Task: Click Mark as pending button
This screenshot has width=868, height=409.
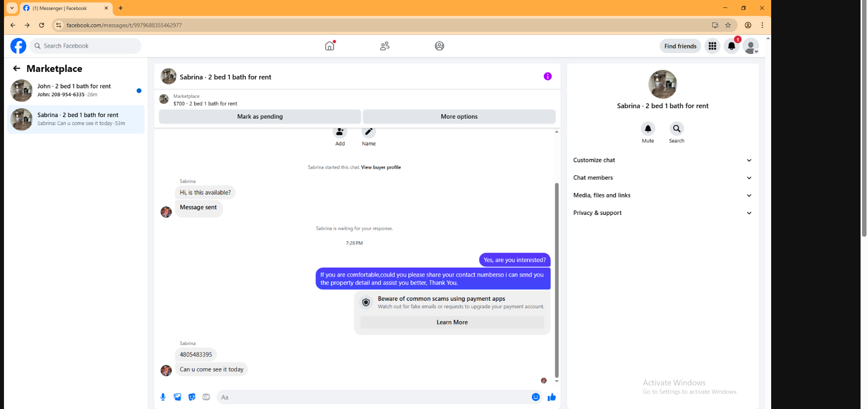Action: click(x=260, y=117)
